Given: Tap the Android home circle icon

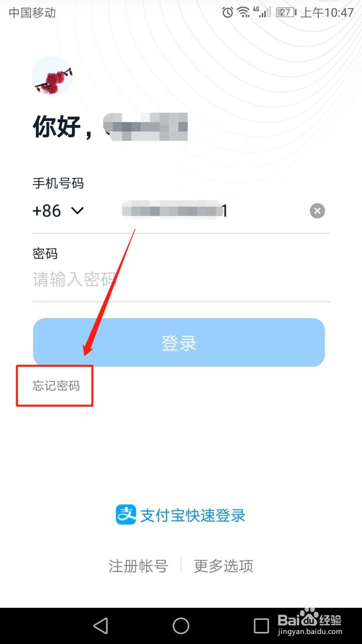Looking at the screenshot, I should [181, 626].
